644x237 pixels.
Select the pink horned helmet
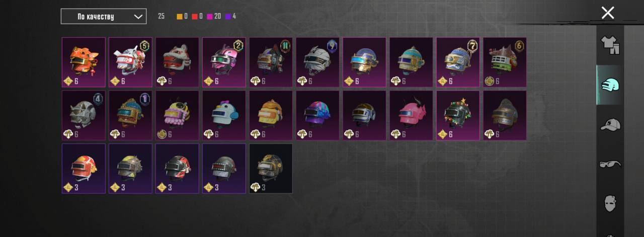click(x=411, y=115)
